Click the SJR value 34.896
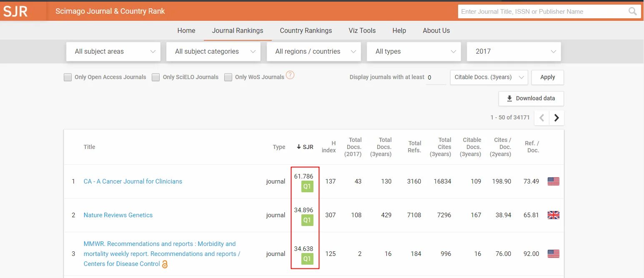The width and height of the screenshot is (644, 278). pos(303,210)
